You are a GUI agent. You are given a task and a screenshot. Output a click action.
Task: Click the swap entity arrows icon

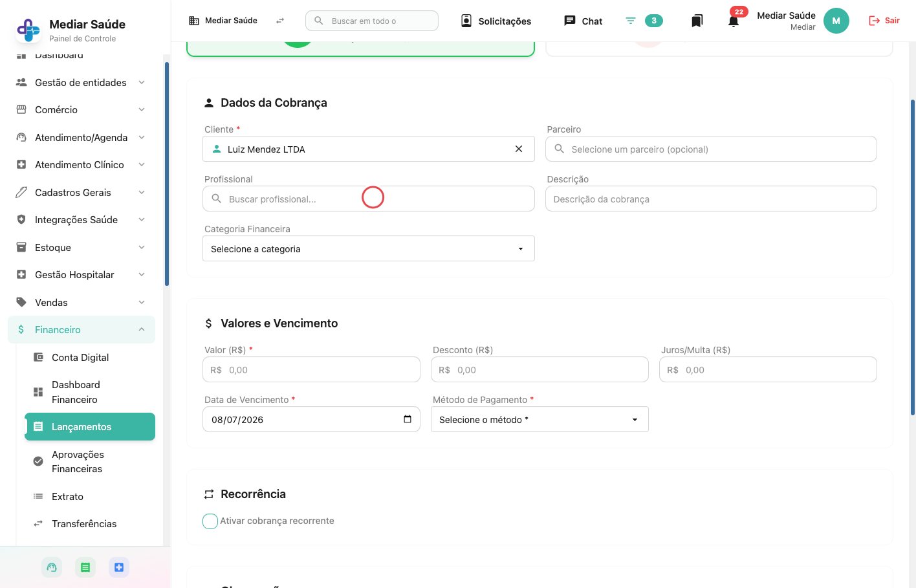(x=280, y=21)
